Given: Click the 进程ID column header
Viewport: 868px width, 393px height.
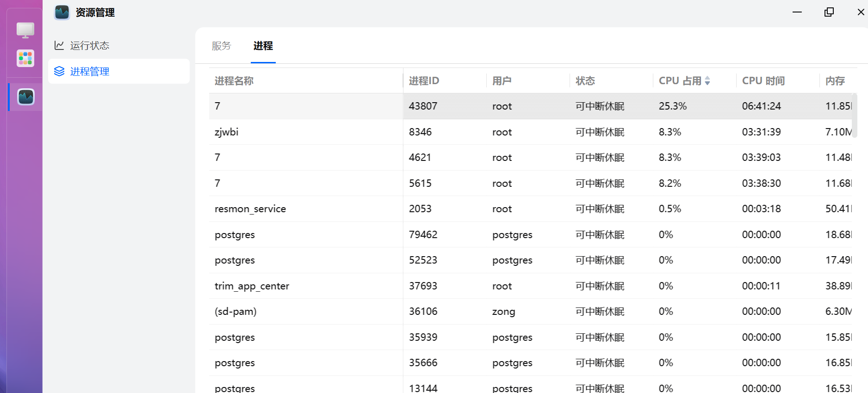Looking at the screenshot, I should pos(424,81).
